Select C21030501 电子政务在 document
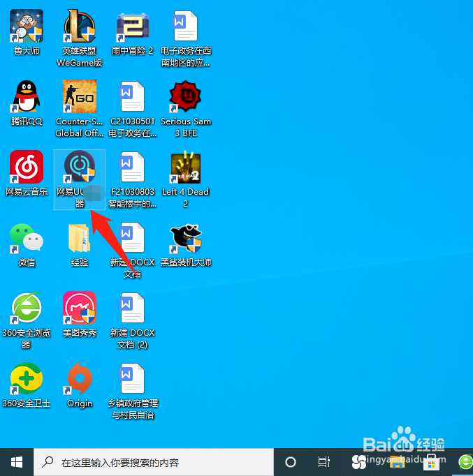Screen dimensions: 473x476 pos(133,96)
